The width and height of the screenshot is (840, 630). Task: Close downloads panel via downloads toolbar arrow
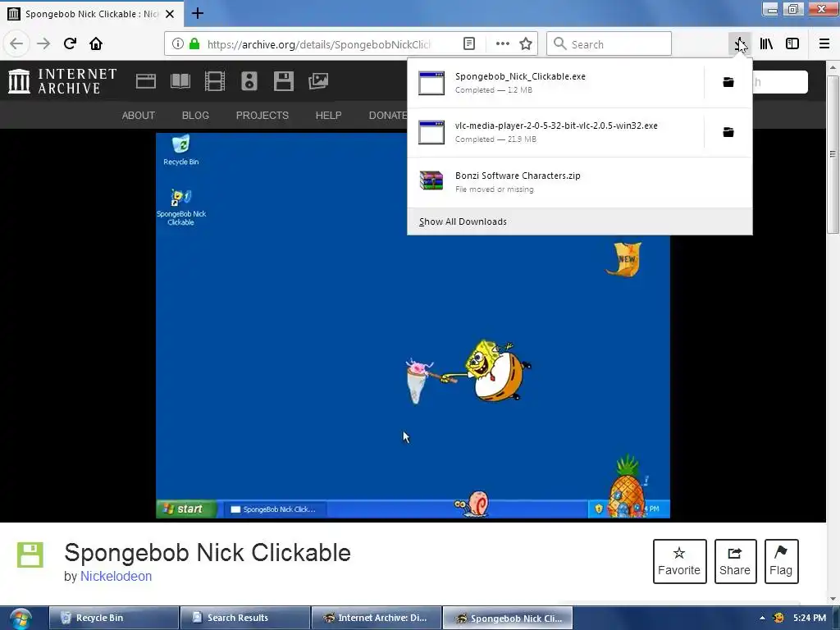click(741, 44)
